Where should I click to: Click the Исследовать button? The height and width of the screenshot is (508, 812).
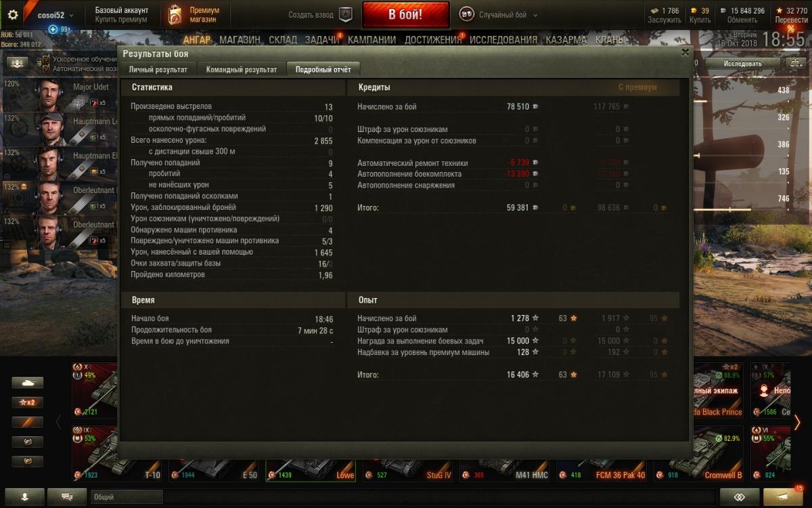click(742, 64)
